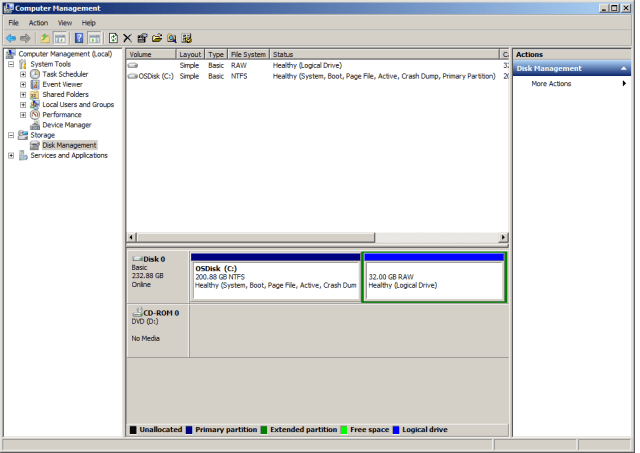Select the 32.00 GB RAW logical drive
The height and width of the screenshot is (453, 640).
(x=434, y=281)
